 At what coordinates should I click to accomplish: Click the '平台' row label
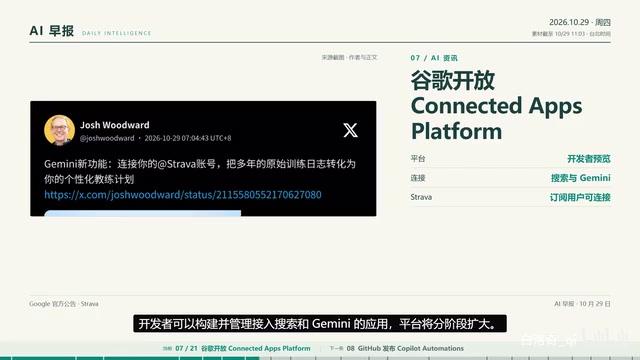tap(418, 159)
